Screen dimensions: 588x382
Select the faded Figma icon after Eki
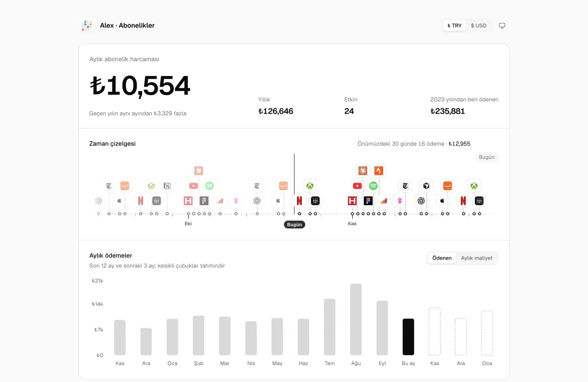click(x=204, y=201)
